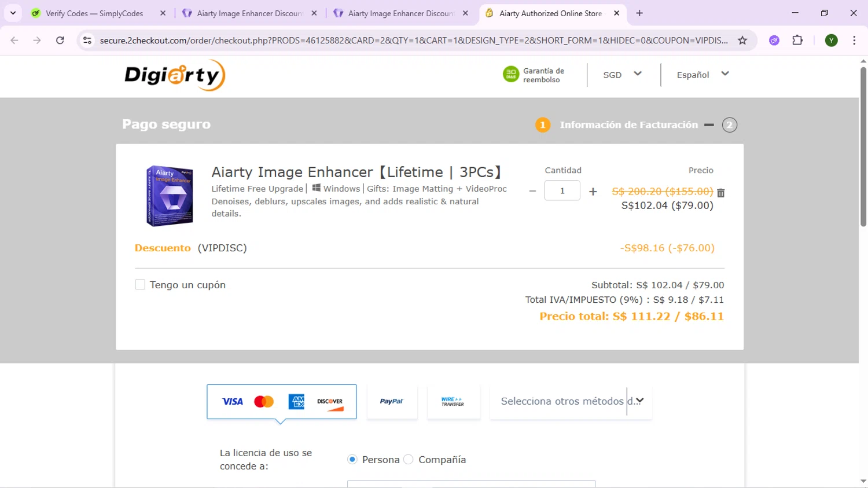Image resolution: width=868 pixels, height=488 pixels.
Task: Click the address bar URL
Action: pyautogui.click(x=414, y=41)
